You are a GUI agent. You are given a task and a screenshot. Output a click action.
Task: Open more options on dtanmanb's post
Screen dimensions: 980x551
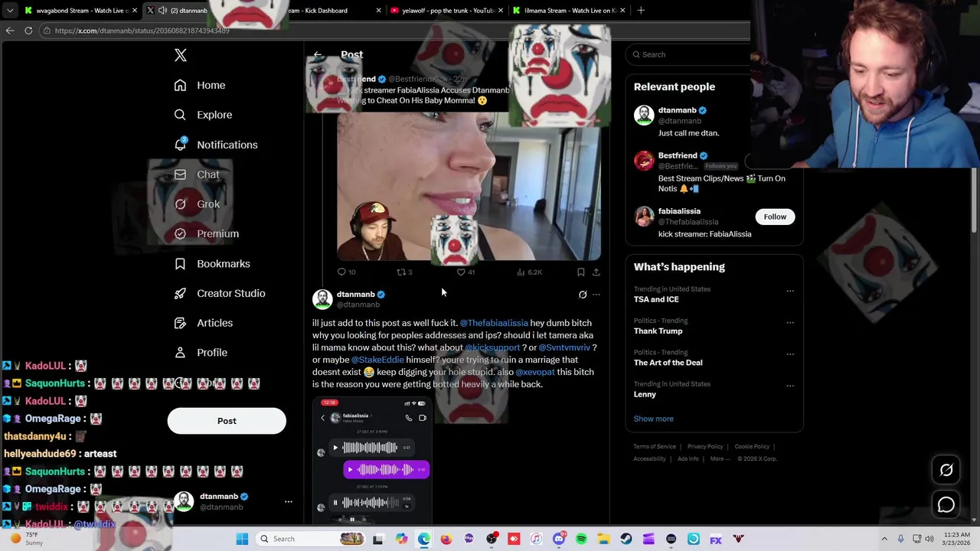pos(596,295)
